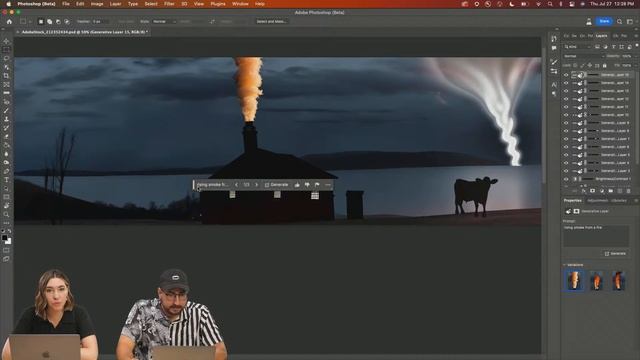
Task: Click the Home icon in the options bar
Action: click(9, 21)
